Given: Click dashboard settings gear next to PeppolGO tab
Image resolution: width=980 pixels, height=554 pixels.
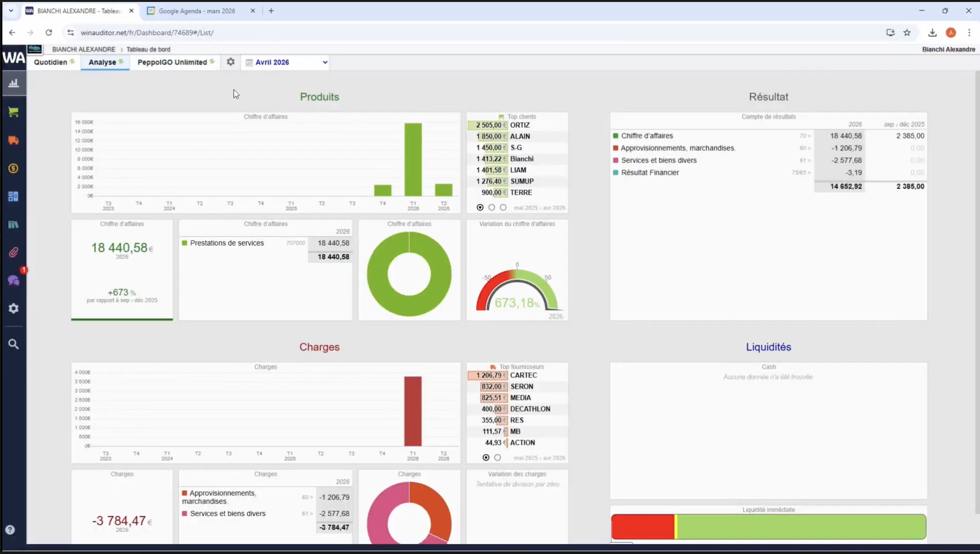Looking at the screenshot, I should point(230,62).
